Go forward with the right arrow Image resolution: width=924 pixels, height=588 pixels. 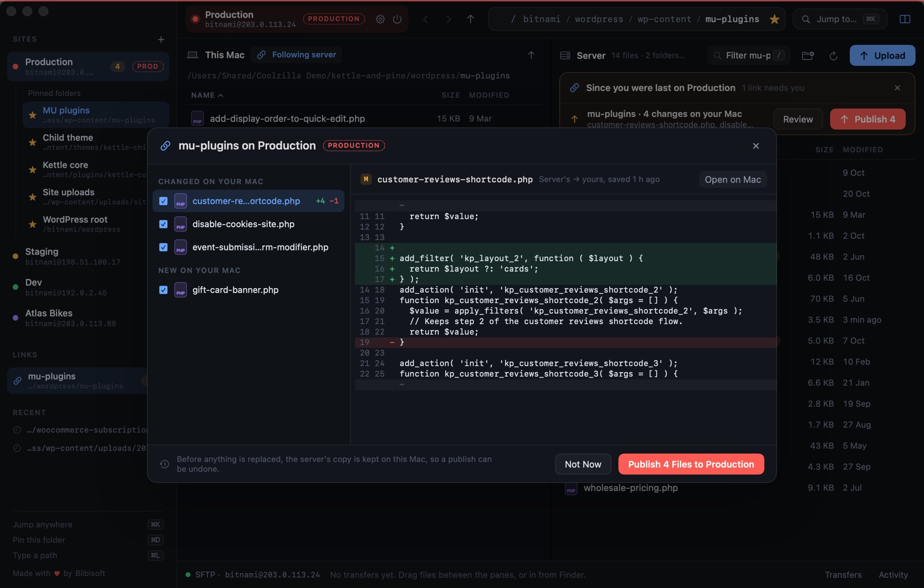[x=448, y=19]
